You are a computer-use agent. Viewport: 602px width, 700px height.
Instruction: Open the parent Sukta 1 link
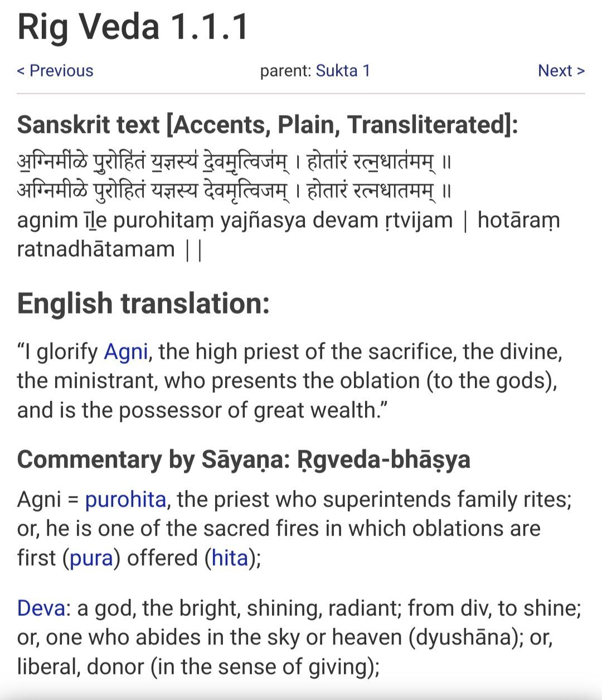[x=343, y=71]
